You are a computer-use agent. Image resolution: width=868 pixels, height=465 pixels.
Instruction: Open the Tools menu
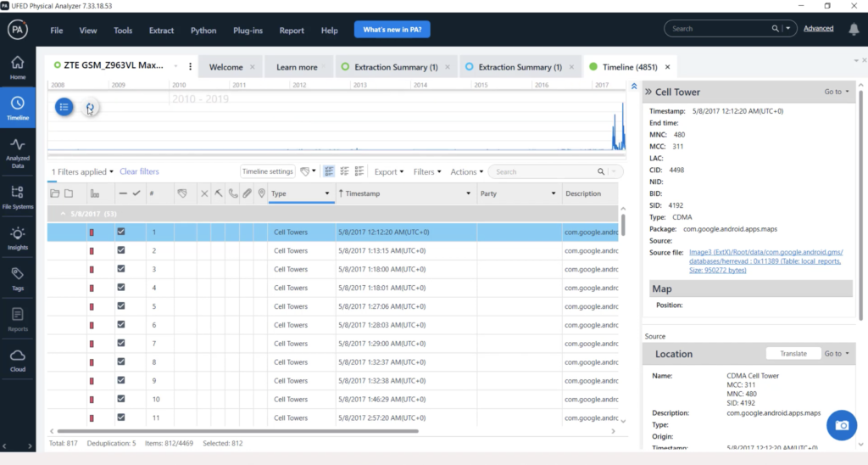tap(123, 31)
